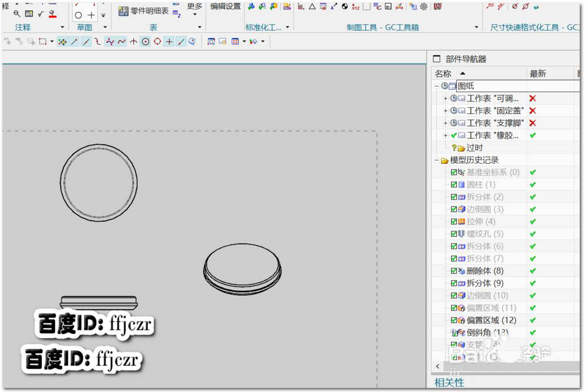The width and height of the screenshot is (585, 392).
Task: Expand the 制图工具 - GC工具箱 group arrow
Action: [476, 27]
